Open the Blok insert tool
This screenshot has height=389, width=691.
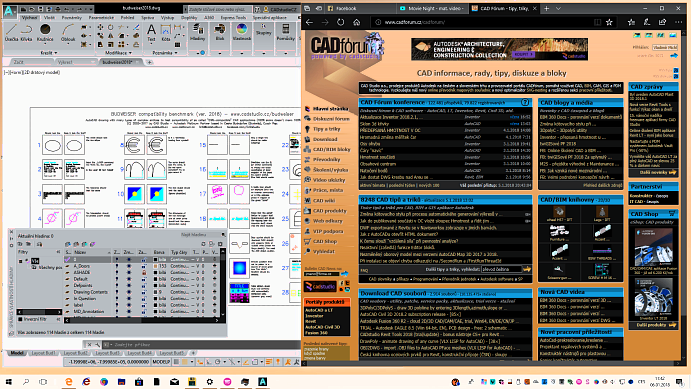coord(219,33)
